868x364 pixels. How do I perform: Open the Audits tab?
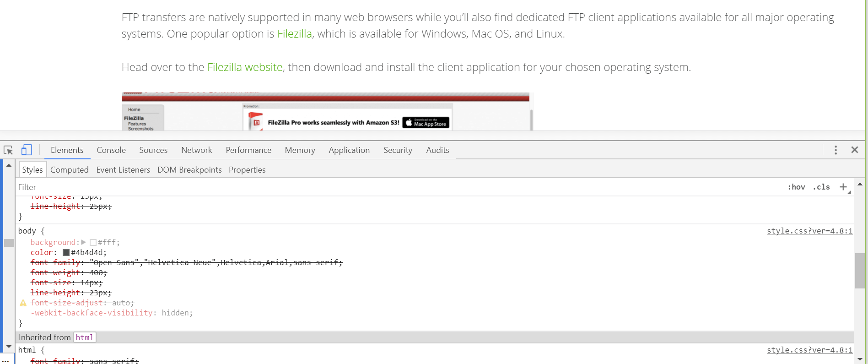(437, 150)
